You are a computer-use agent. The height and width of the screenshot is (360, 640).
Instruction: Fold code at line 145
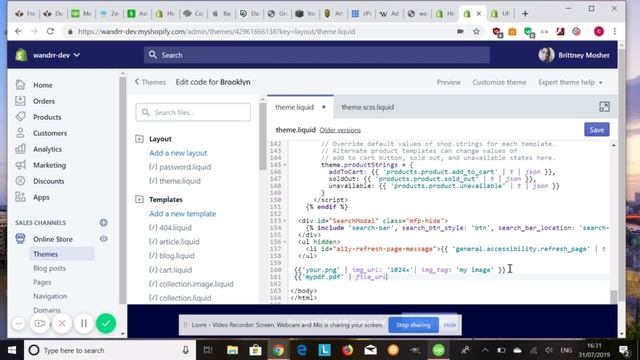point(285,165)
